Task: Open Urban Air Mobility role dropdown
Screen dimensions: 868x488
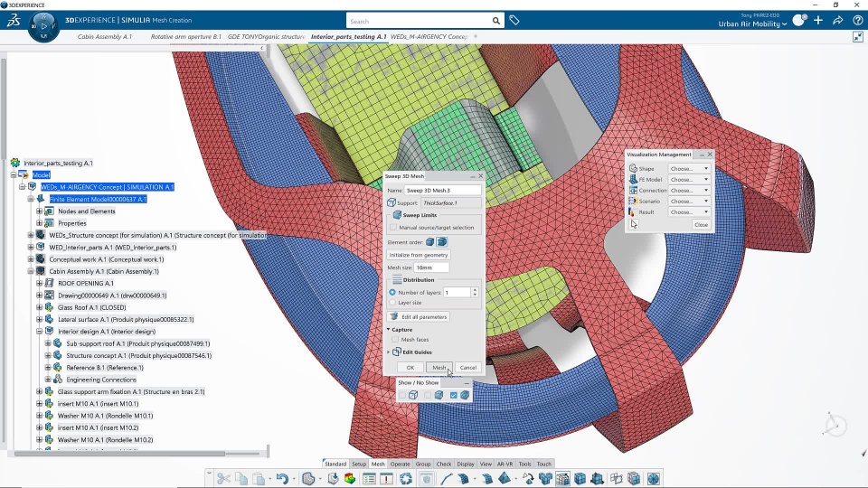Action: point(753,24)
